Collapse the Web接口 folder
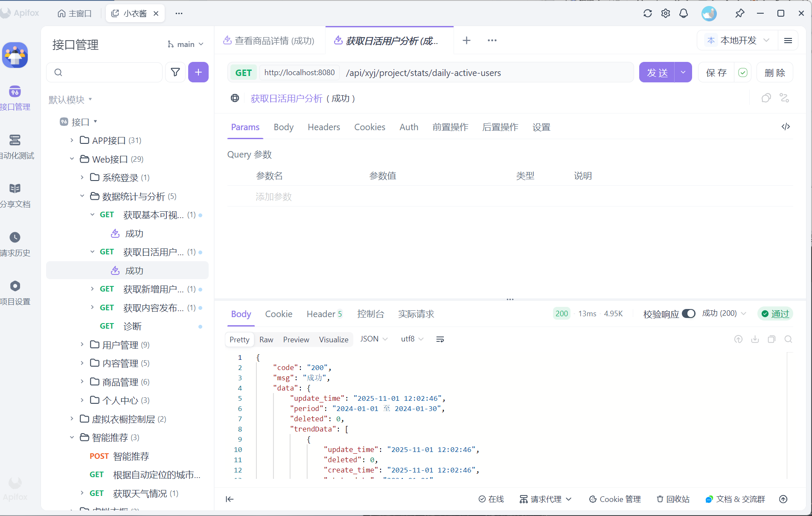 click(x=72, y=159)
